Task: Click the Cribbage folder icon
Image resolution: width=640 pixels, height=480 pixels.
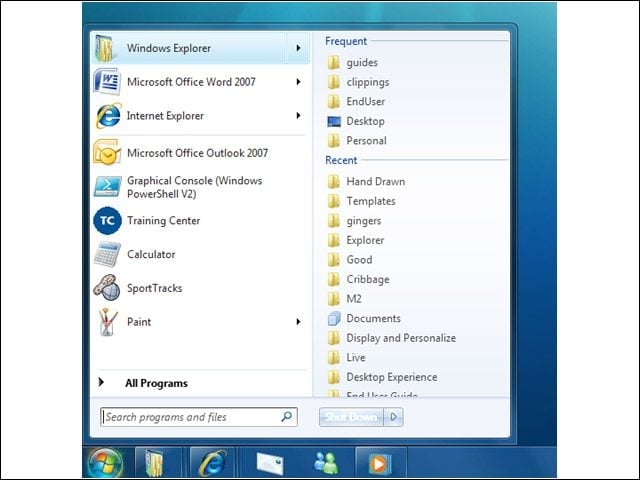Action: pyautogui.click(x=334, y=280)
